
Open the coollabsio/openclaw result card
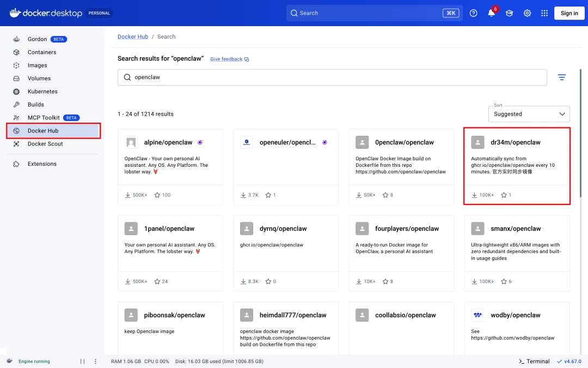click(x=401, y=329)
